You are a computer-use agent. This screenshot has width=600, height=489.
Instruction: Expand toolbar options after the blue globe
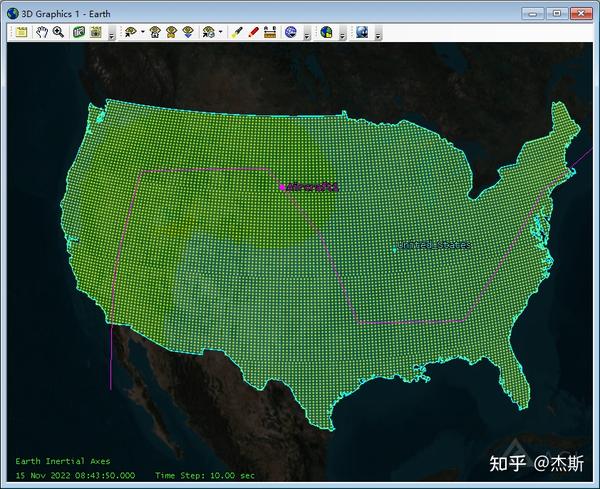pyautogui.click(x=307, y=33)
